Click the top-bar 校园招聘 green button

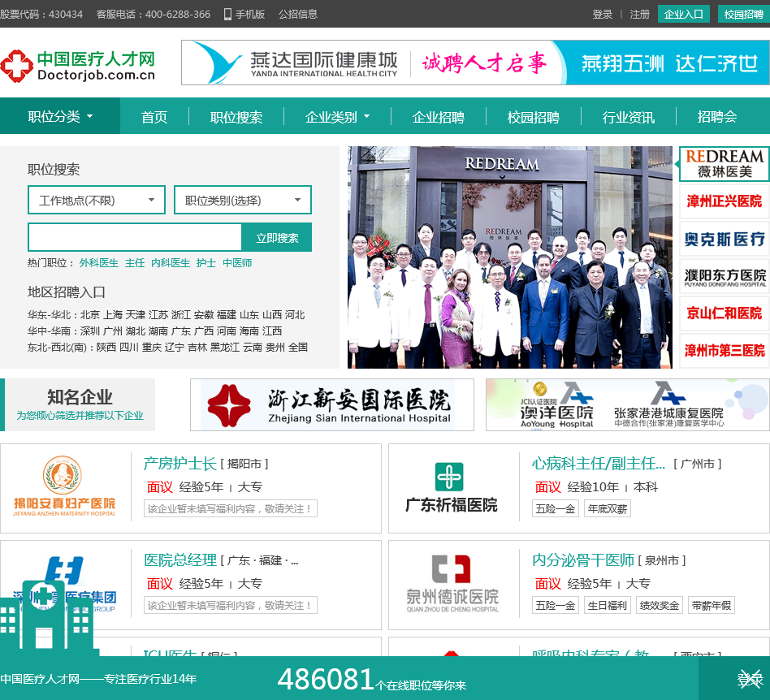(743, 15)
